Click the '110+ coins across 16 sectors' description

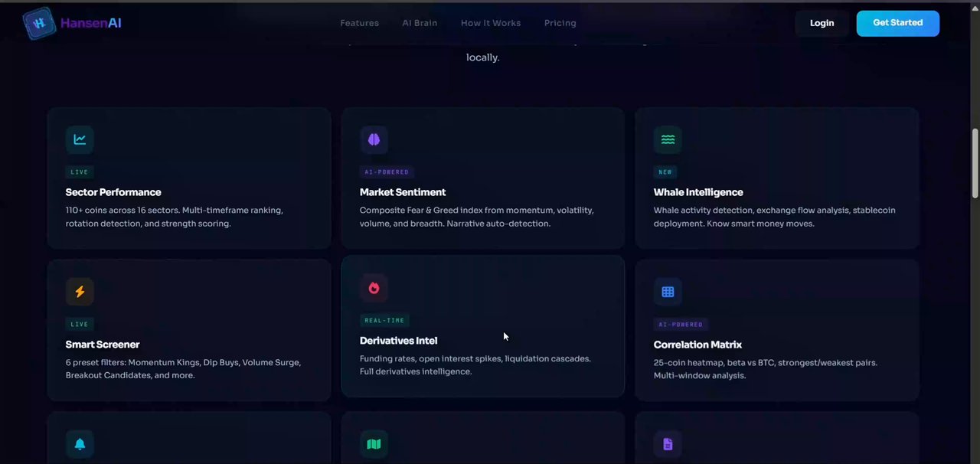tap(175, 217)
